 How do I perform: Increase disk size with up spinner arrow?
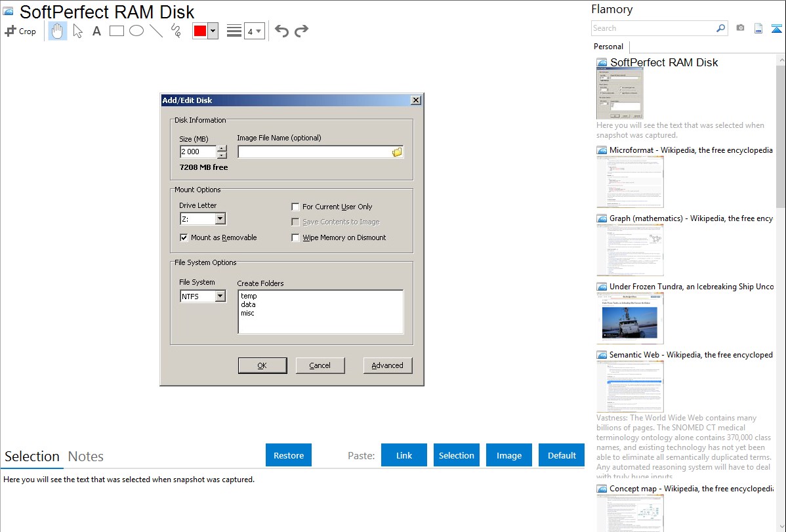(222, 148)
